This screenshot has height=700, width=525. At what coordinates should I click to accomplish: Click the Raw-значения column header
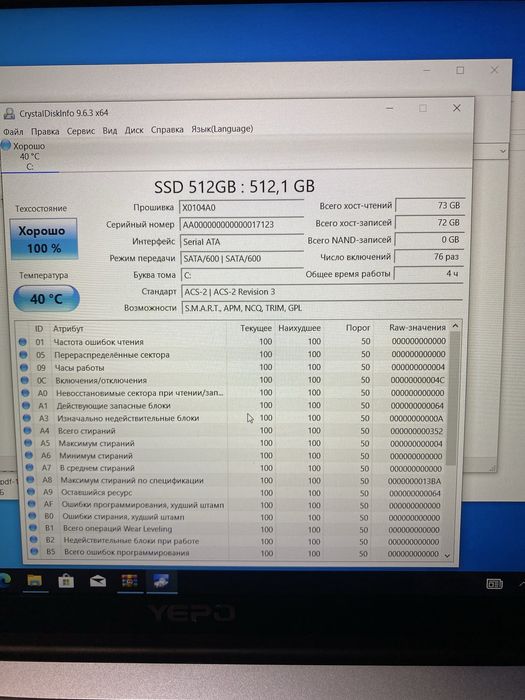pos(417,327)
